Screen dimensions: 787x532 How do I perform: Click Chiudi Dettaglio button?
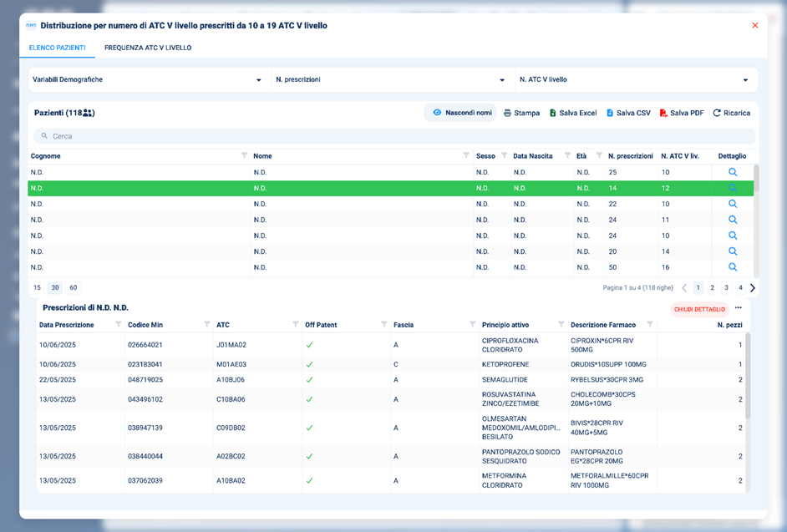(699, 309)
